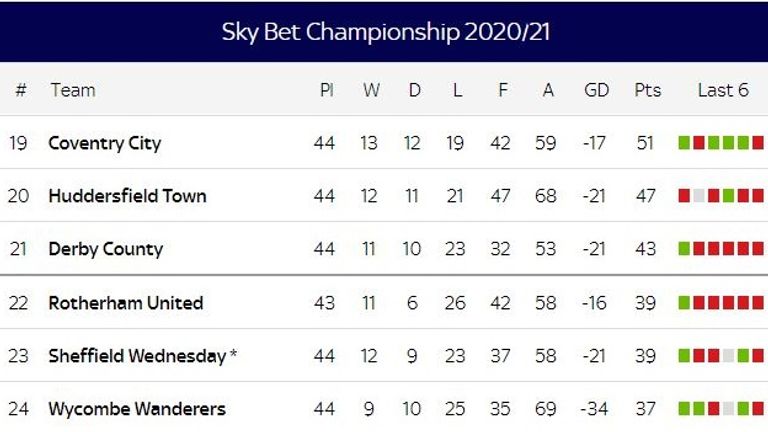Open the Huddersfield Town team link
Image resolution: width=768 pixels, height=432 pixels.
(127, 196)
